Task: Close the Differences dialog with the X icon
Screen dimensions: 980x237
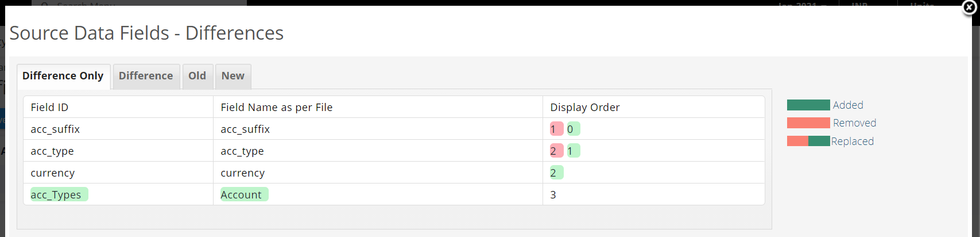Action: [969, 7]
